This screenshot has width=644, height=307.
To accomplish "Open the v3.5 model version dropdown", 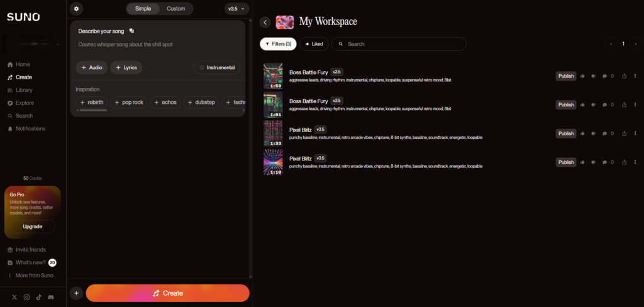I will tap(236, 9).
